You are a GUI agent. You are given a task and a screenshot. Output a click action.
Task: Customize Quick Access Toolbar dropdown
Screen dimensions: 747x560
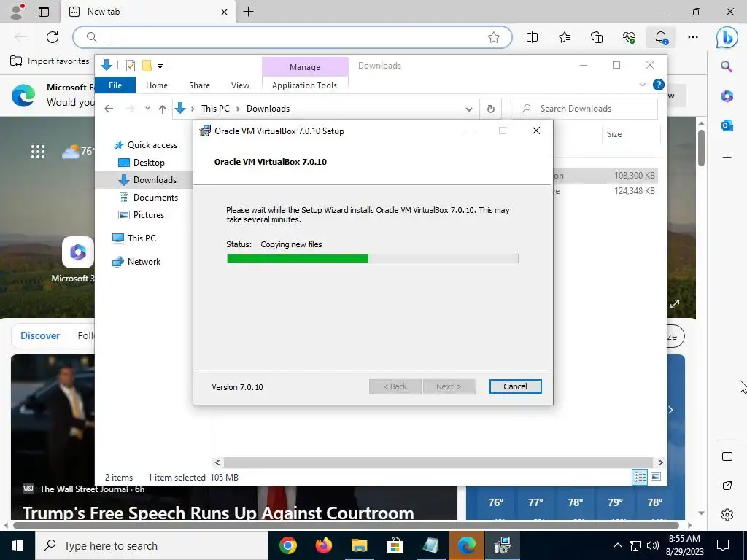(x=160, y=66)
